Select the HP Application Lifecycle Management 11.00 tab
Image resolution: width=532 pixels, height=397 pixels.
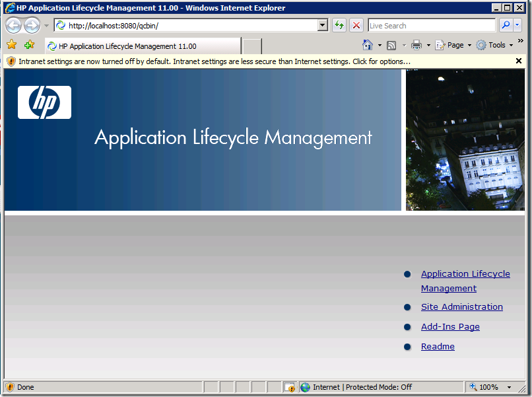click(x=143, y=46)
